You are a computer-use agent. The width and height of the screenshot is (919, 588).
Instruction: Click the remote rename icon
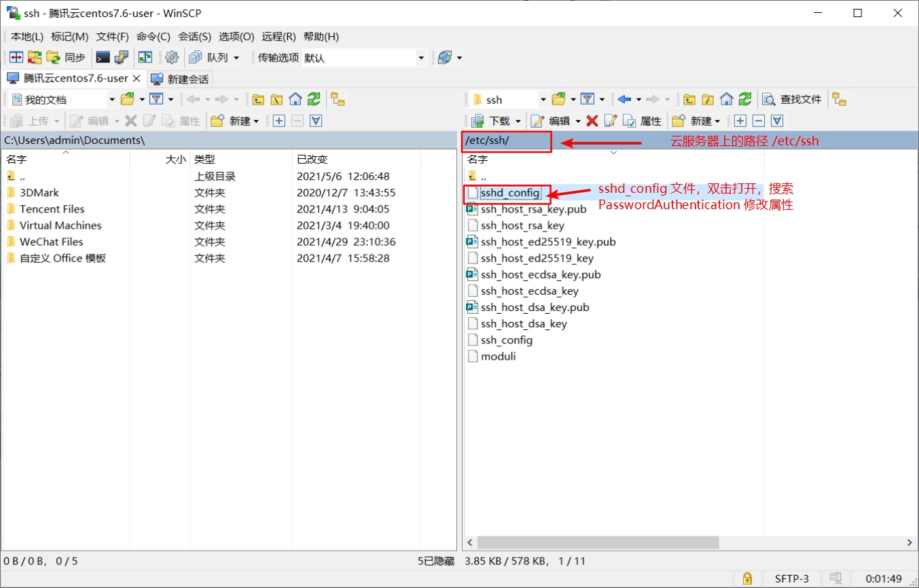(x=611, y=121)
